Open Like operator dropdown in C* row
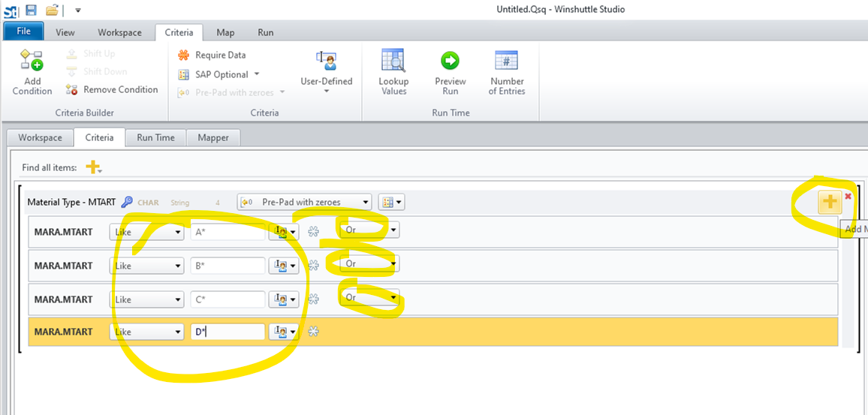Screen dimensions: 868x415 [146, 299]
